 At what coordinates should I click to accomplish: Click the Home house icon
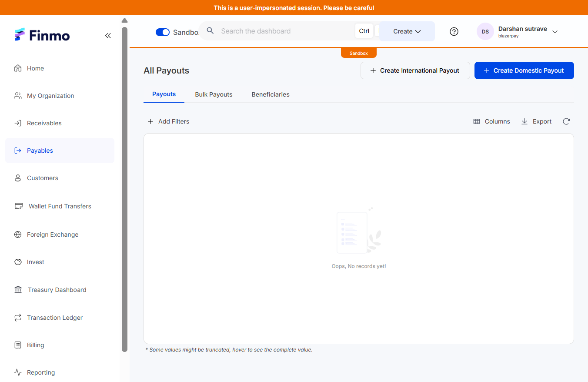(x=18, y=68)
